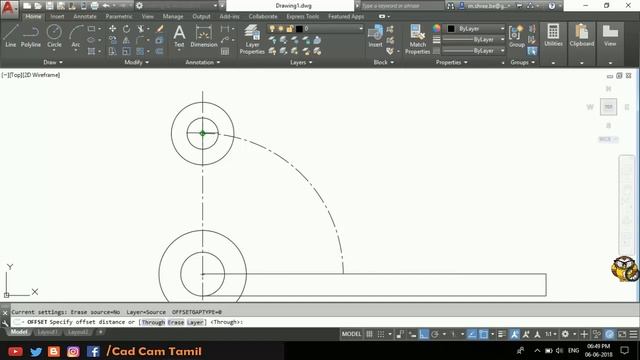The image size is (640, 360).
Task: Choose the Rotate tool in Modify panel
Action: click(x=127, y=29)
